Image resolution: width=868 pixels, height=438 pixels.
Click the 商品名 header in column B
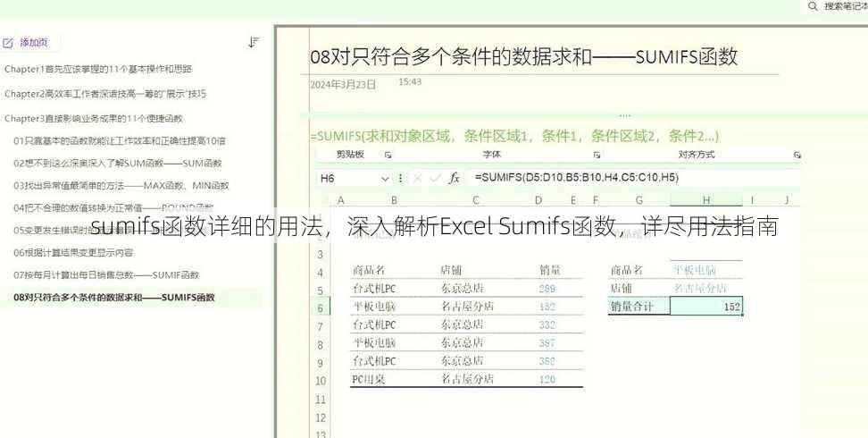click(369, 270)
